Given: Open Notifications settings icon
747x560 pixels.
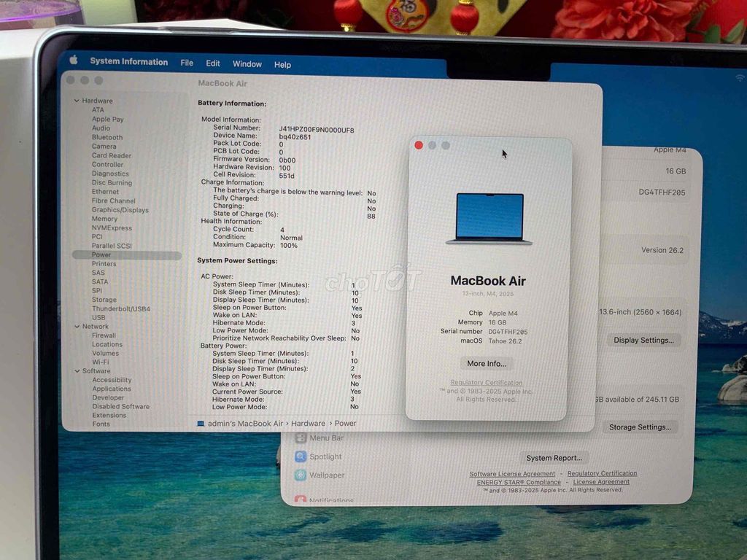Looking at the screenshot, I should click(300, 499).
